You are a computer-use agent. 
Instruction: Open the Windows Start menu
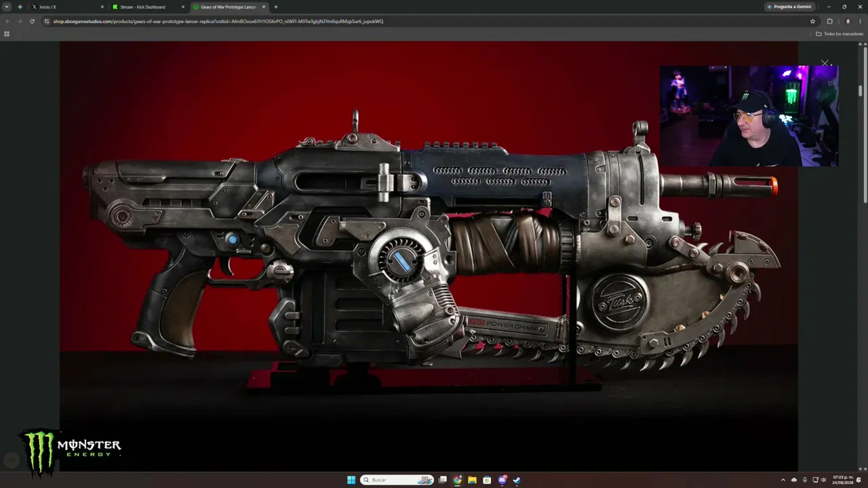tap(351, 480)
